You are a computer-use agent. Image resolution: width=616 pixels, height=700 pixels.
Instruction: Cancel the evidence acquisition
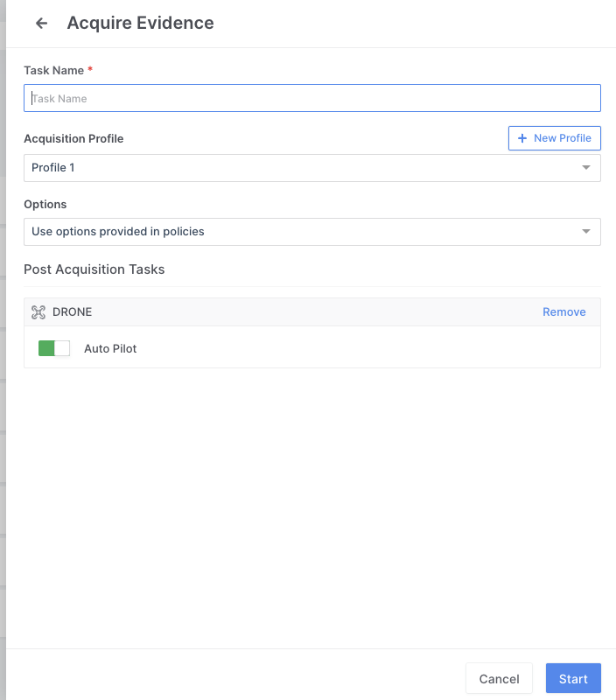point(499,678)
